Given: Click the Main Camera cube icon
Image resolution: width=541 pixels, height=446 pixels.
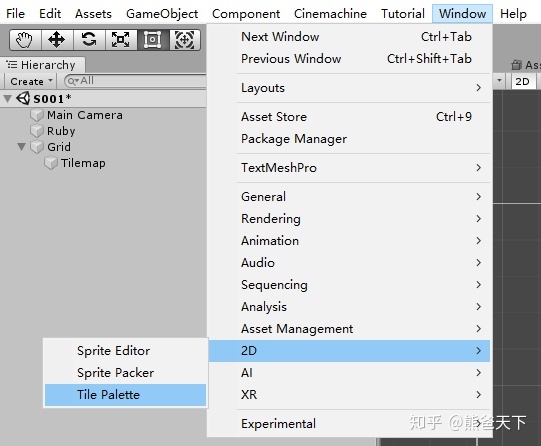Looking at the screenshot, I should click(37, 115).
